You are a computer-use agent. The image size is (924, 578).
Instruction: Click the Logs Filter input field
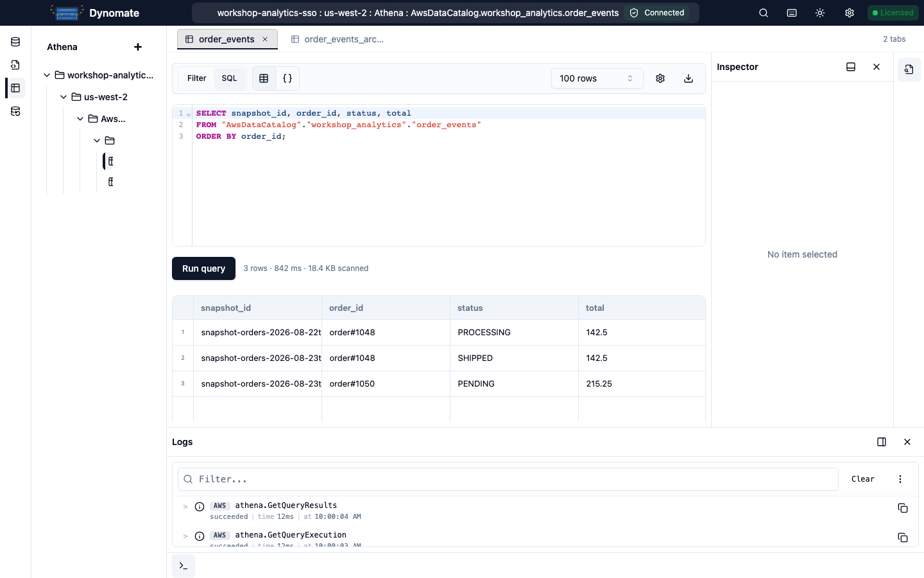508,479
